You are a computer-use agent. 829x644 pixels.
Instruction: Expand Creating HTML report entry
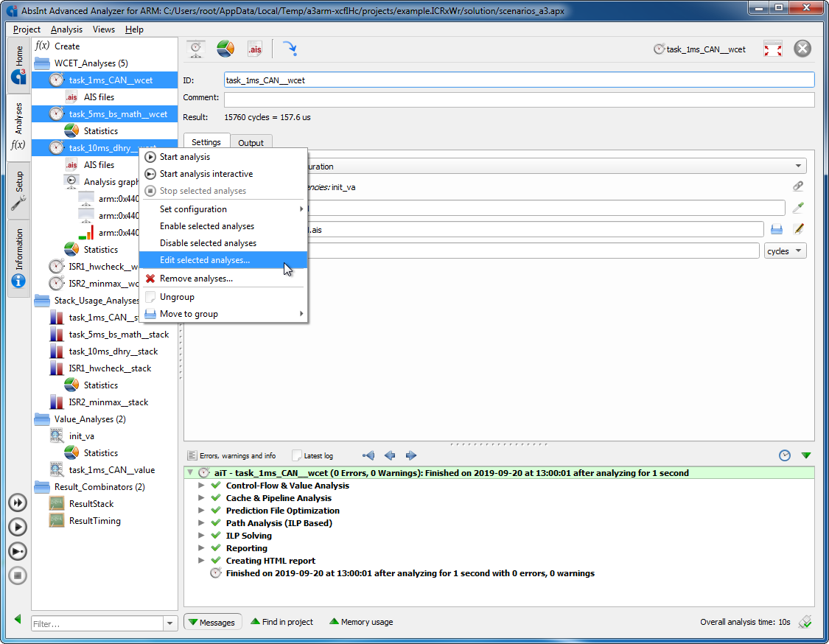(x=201, y=560)
